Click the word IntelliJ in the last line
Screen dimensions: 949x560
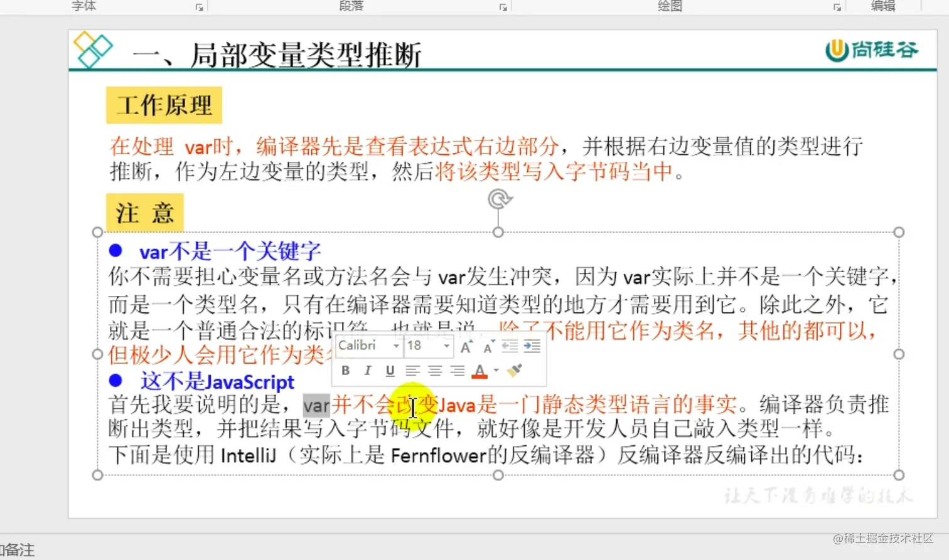tap(249, 455)
